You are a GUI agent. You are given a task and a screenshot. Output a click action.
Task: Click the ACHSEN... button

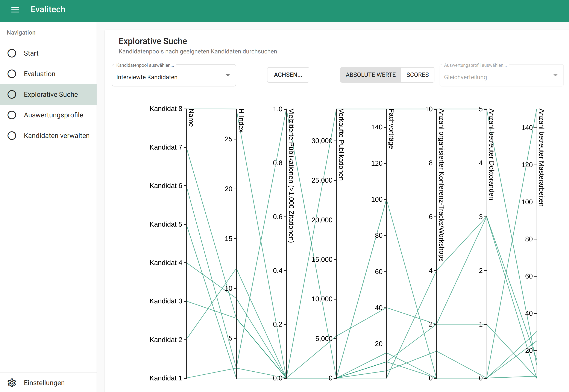(x=288, y=75)
